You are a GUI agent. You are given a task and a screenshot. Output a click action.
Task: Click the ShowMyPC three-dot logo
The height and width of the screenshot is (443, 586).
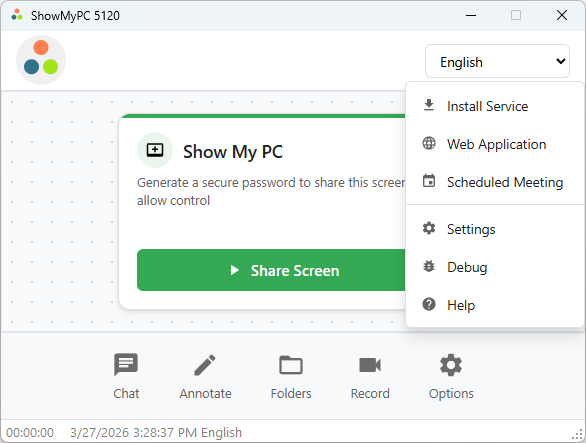(41, 60)
